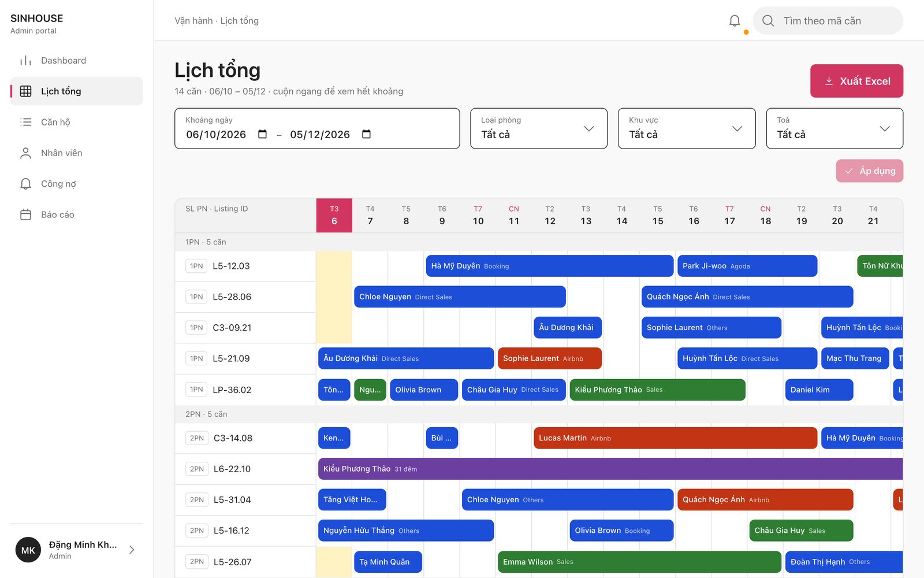Open the Kiều Phương Thảo 31 đêm booking
The width and height of the screenshot is (924, 578).
[x=610, y=469]
